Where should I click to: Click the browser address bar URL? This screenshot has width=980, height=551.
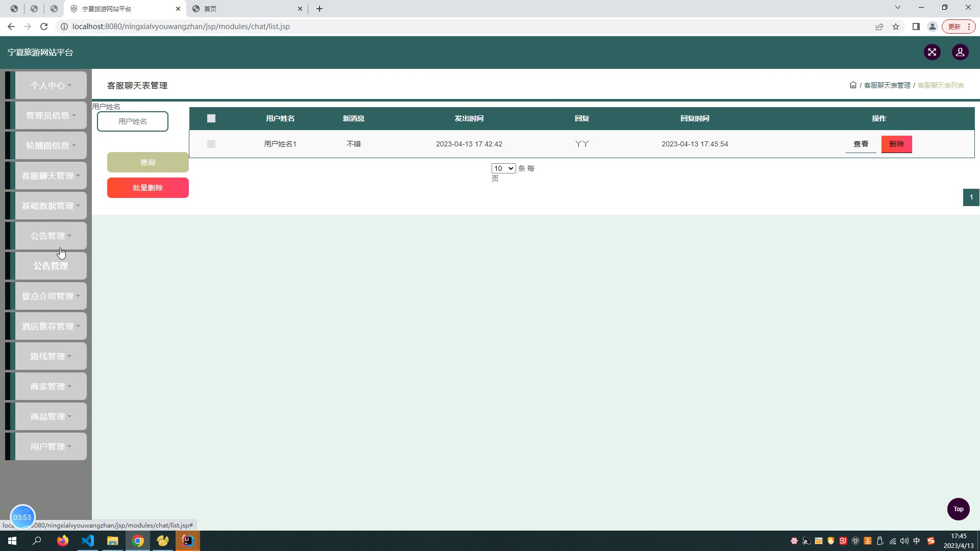(x=181, y=27)
